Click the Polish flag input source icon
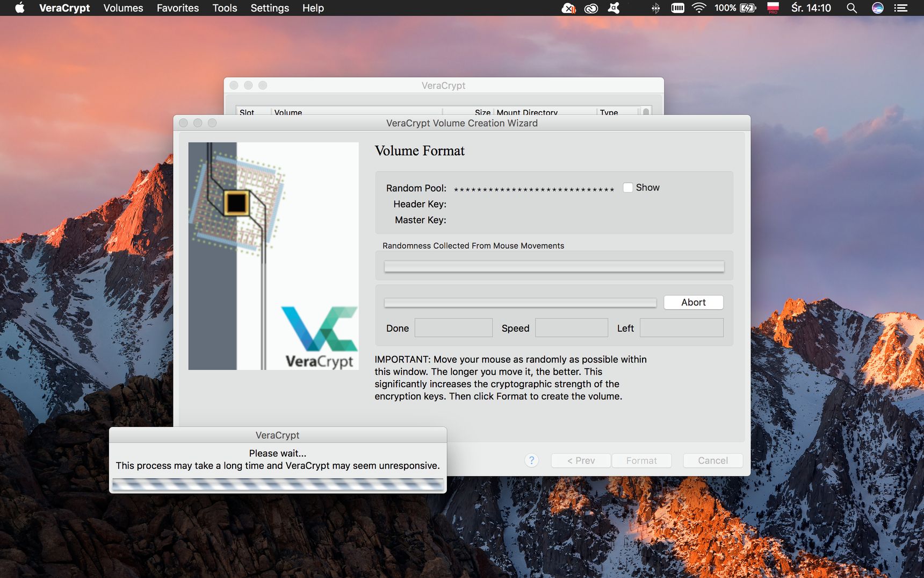 click(773, 8)
